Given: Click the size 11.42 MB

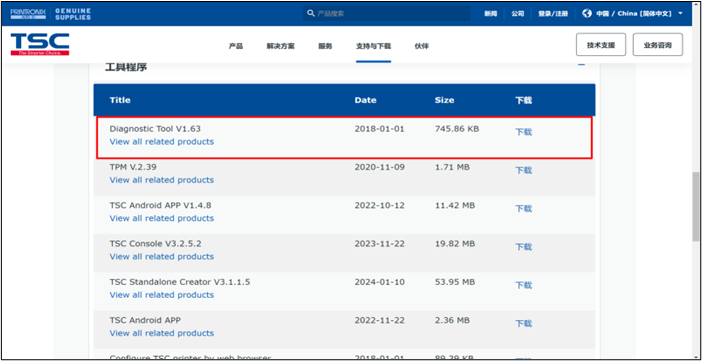Looking at the screenshot, I should tap(454, 206).
